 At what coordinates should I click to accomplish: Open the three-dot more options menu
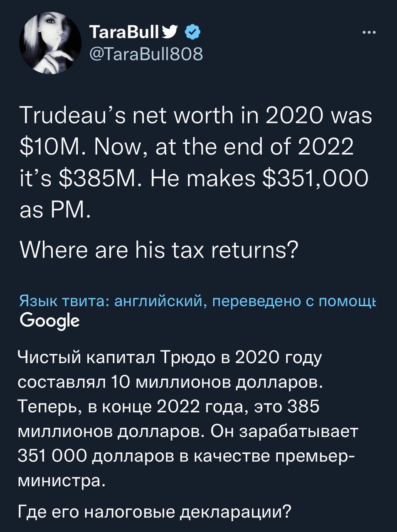pos(369,32)
